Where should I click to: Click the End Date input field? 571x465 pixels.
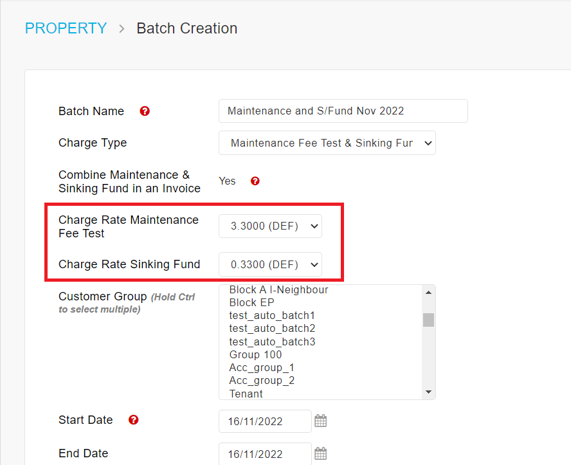265,454
